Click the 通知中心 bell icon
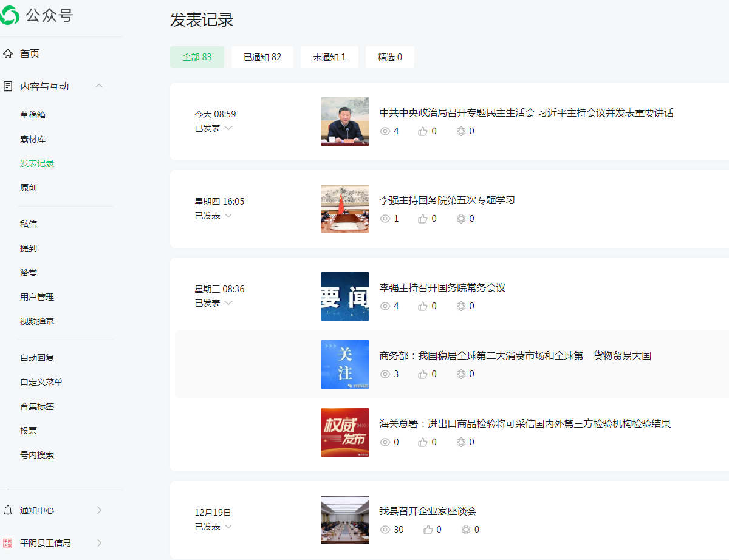729x560 pixels. [8, 510]
